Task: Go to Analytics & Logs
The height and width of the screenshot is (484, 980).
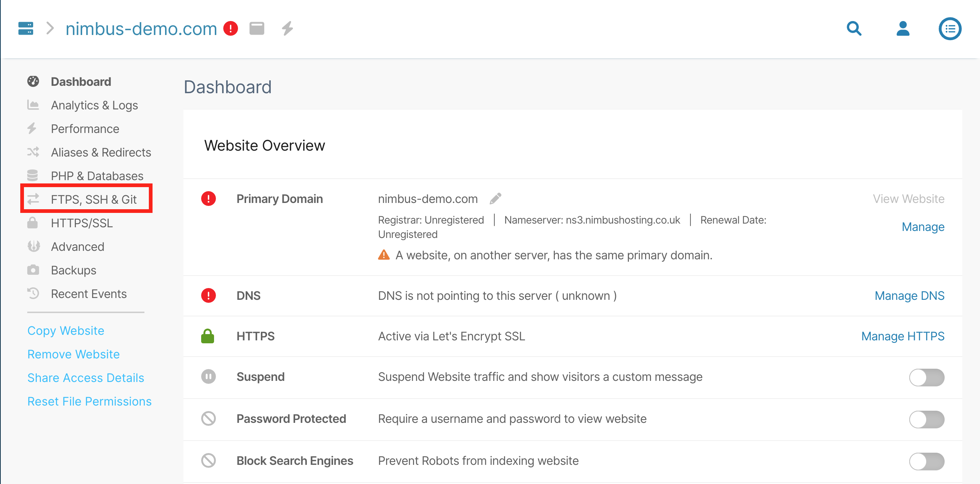Action: [94, 105]
